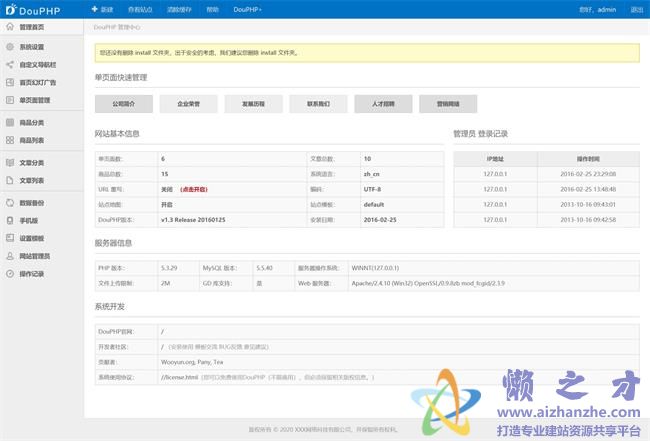Click the gear icon beside 系统设置
The image size is (650, 441).
pos(10,47)
